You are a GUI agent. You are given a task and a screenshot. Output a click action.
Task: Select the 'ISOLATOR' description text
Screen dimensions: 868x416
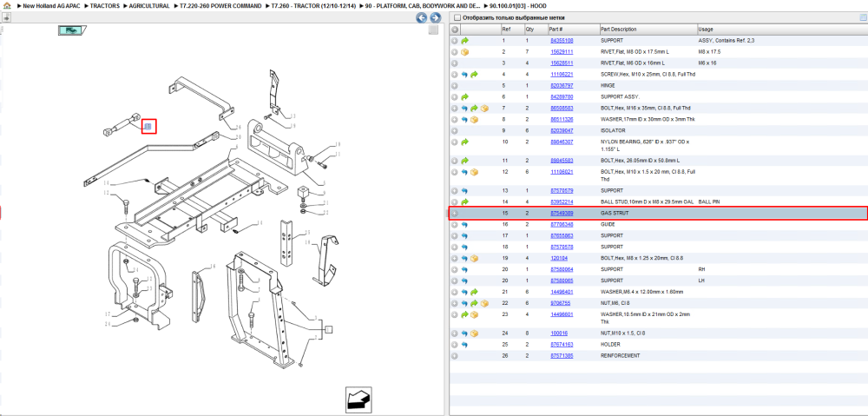coord(613,131)
